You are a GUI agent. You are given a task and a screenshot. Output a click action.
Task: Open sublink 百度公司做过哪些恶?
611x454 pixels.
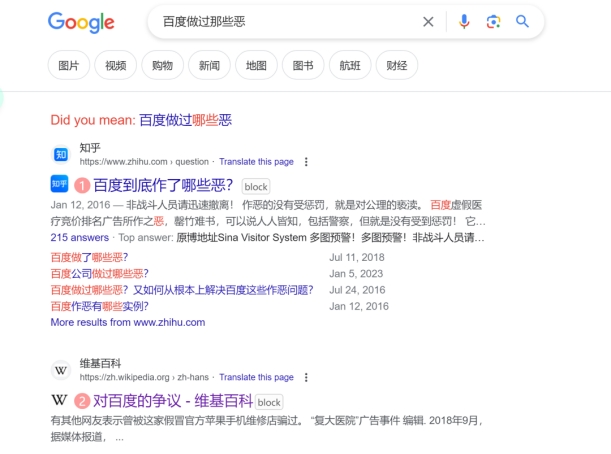point(99,274)
